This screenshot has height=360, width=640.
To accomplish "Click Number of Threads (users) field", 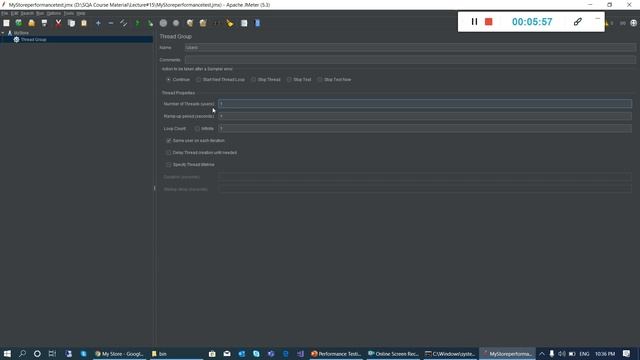I will pyautogui.click(x=425, y=104).
